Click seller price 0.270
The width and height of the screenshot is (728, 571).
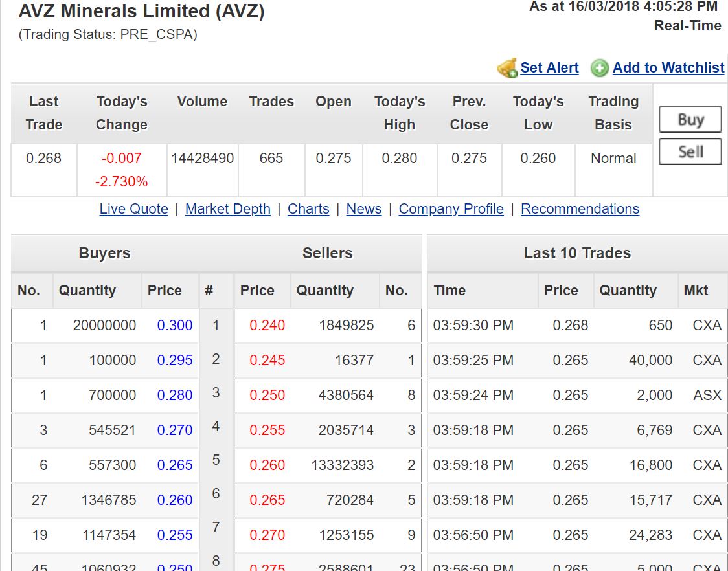267,535
